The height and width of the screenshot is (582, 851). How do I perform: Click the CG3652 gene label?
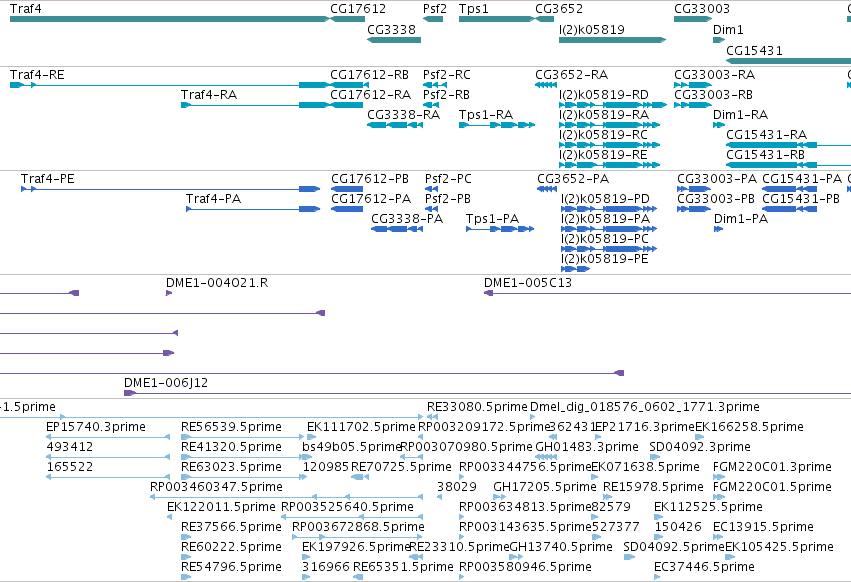click(x=559, y=9)
